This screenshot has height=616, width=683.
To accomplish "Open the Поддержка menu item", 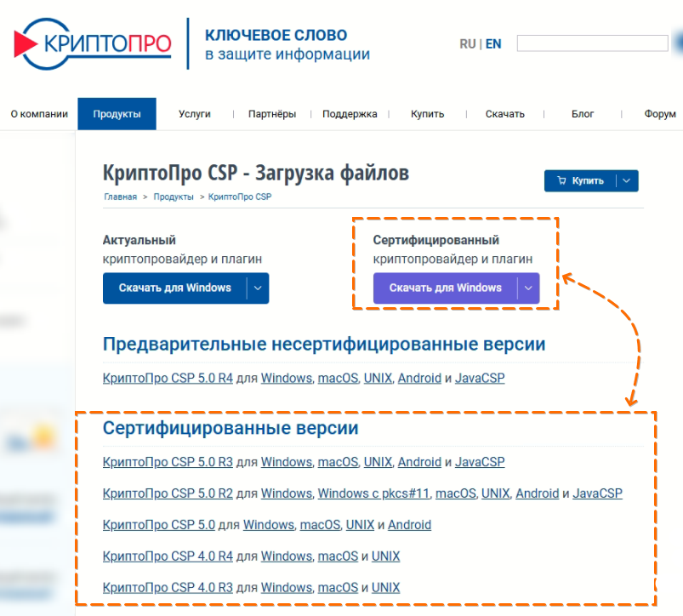I will click(x=350, y=114).
